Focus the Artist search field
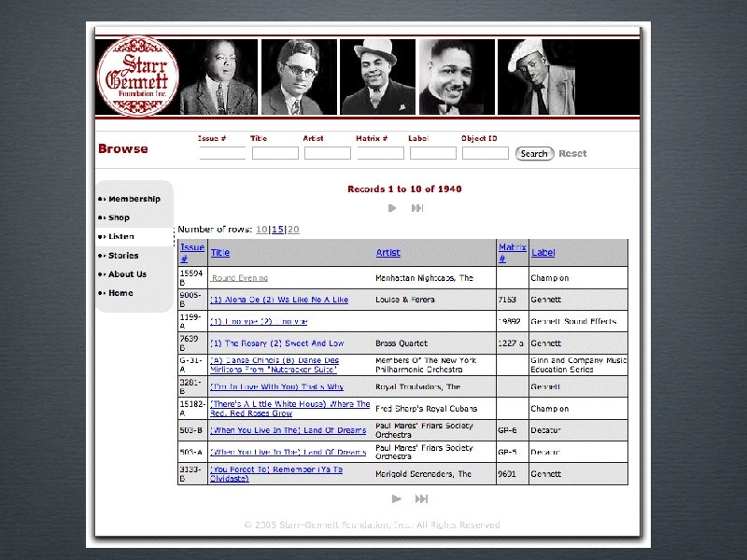747x560 pixels. (328, 153)
